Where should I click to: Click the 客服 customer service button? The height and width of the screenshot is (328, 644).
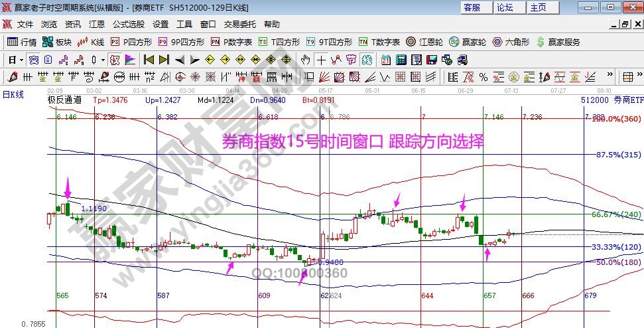pyautogui.click(x=476, y=7)
